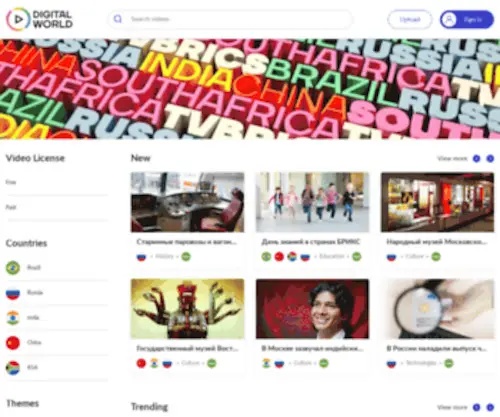Screen dimensions: 500x417
Task: Click the Sign In button
Action: click(x=467, y=19)
